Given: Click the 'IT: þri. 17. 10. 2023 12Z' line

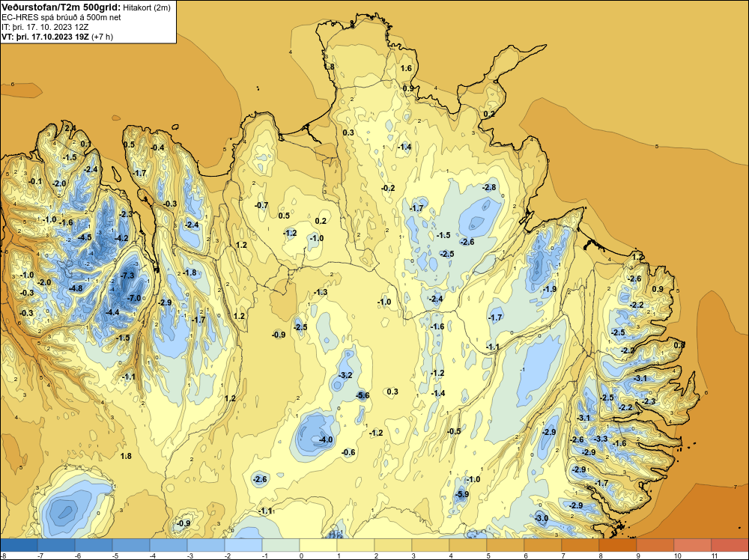Looking at the screenshot, I should [45, 27].
